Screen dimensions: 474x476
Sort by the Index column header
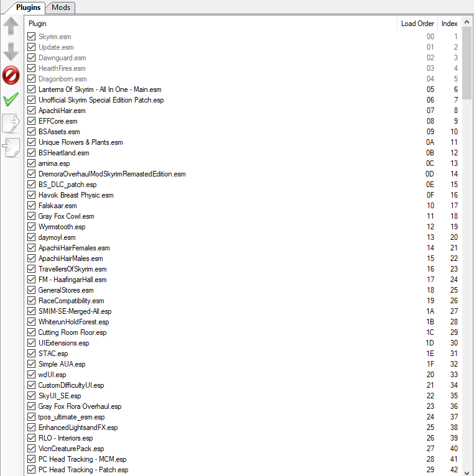pyautogui.click(x=449, y=24)
